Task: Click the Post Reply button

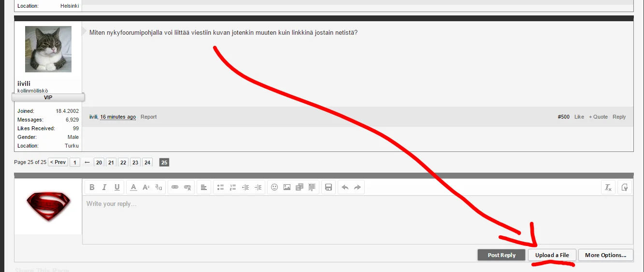Action: tap(501, 255)
